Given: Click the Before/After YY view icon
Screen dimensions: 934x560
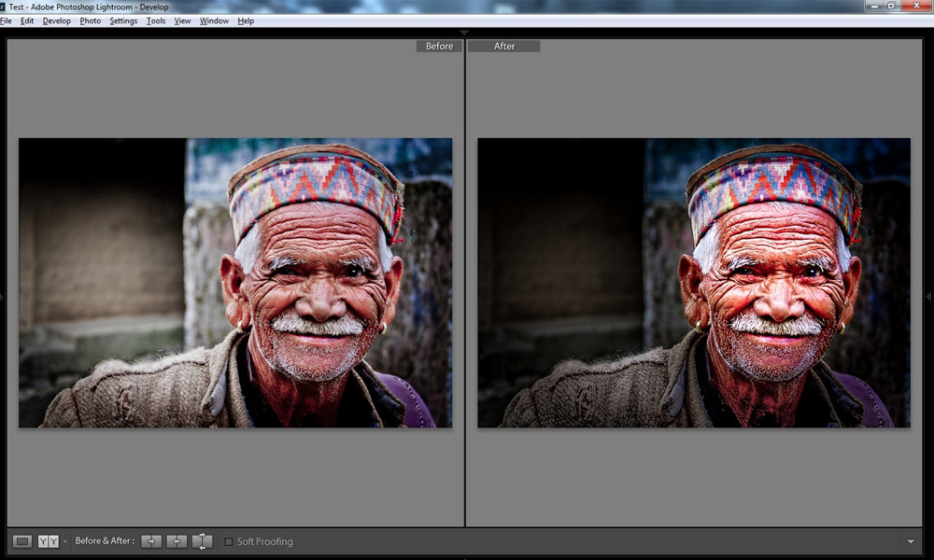Looking at the screenshot, I should click(x=48, y=541).
